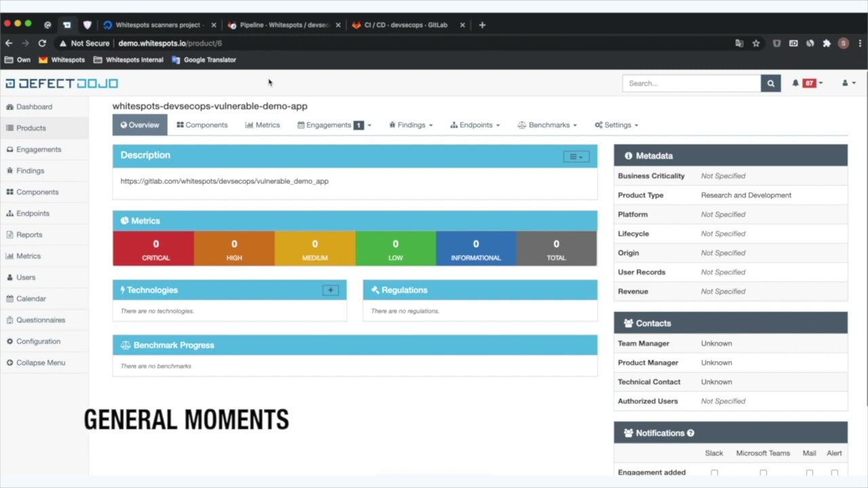Open sidebar Endpoints page
The height and width of the screenshot is (488, 868).
[x=33, y=213]
